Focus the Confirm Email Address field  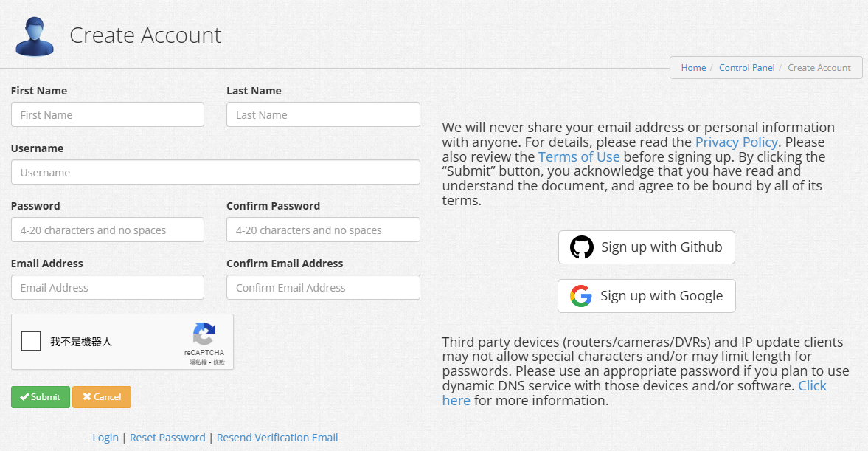323,288
